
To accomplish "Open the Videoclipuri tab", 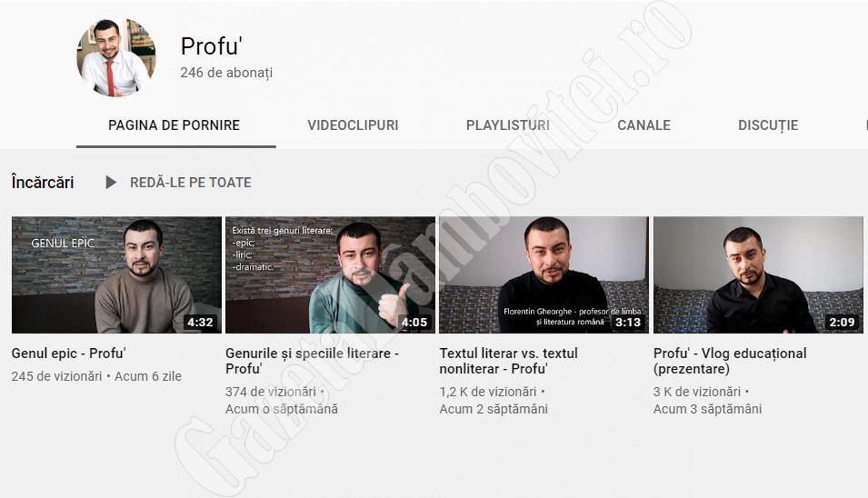I will click(x=353, y=125).
